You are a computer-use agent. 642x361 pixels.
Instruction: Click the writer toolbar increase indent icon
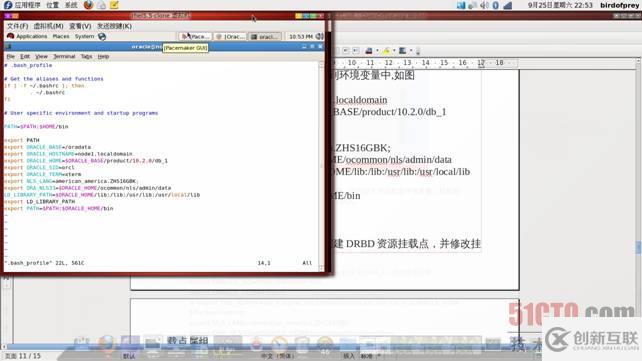pyautogui.click(x=356, y=50)
